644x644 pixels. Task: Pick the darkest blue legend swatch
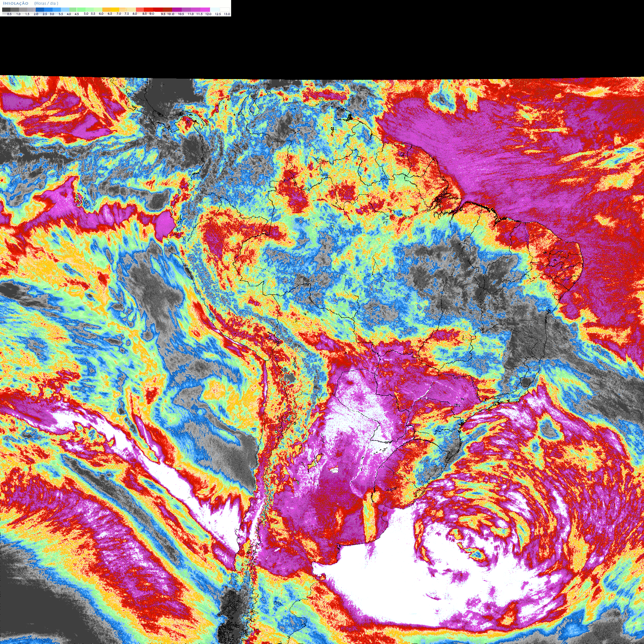[x=40, y=10]
